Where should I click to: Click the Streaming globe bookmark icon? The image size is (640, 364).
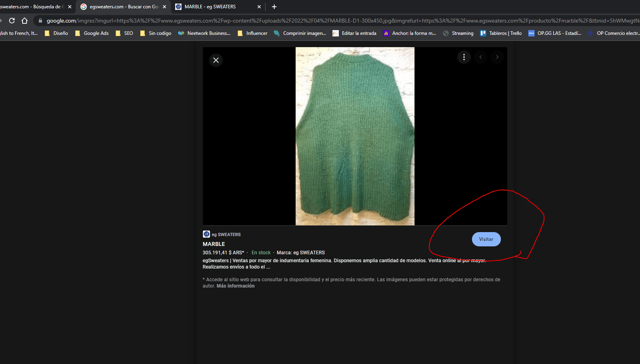(x=446, y=33)
